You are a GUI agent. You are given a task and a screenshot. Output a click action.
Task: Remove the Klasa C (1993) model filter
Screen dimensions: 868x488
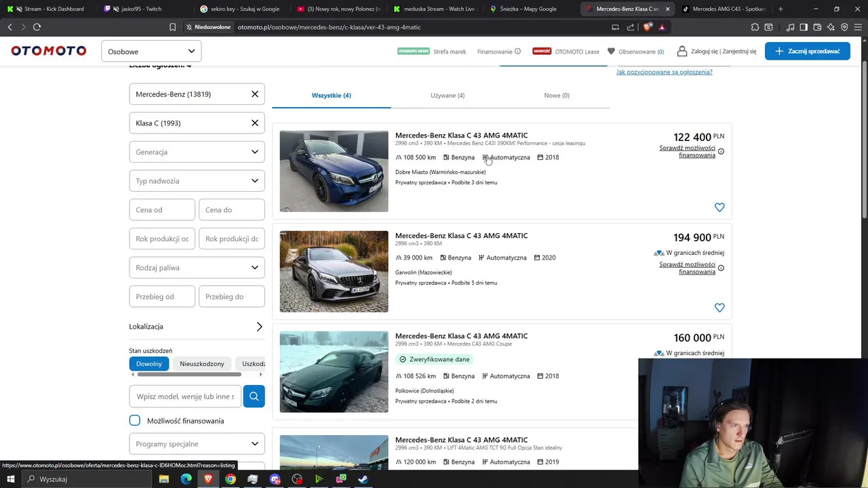pos(255,123)
